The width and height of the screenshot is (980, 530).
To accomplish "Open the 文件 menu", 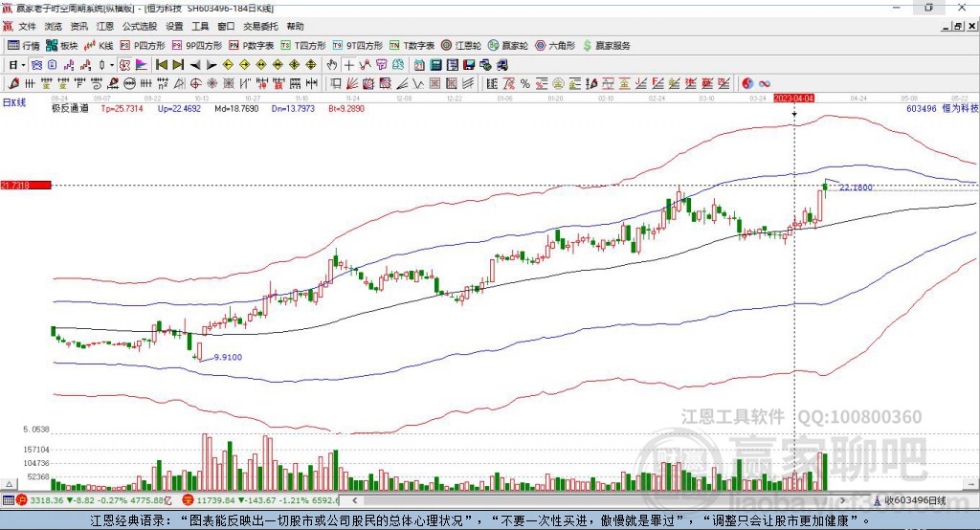I will pos(27,26).
